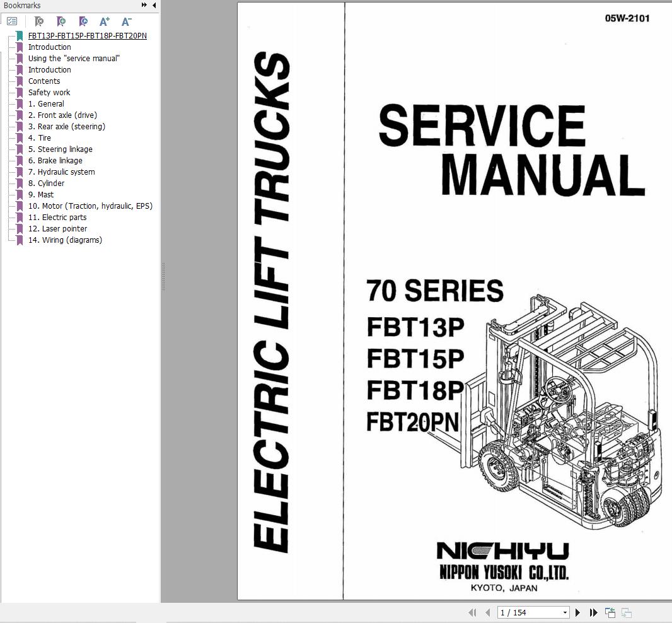Open the page number dropdown

(564, 612)
